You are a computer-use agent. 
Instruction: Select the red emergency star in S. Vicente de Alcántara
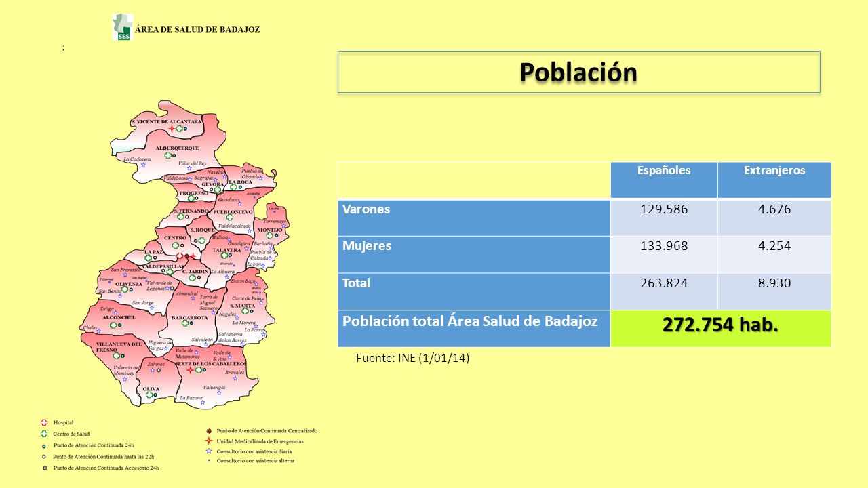pyautogui.click(x=172, y=128)
